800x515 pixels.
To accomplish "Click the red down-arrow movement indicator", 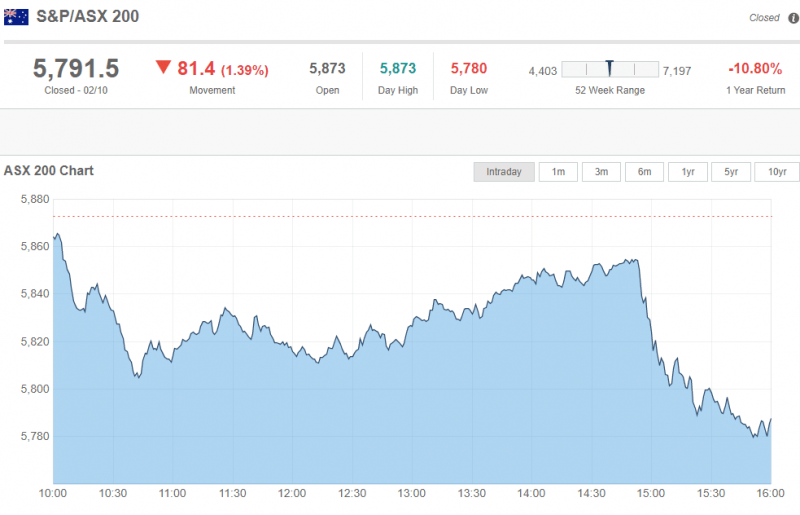I will pos(163,67).
